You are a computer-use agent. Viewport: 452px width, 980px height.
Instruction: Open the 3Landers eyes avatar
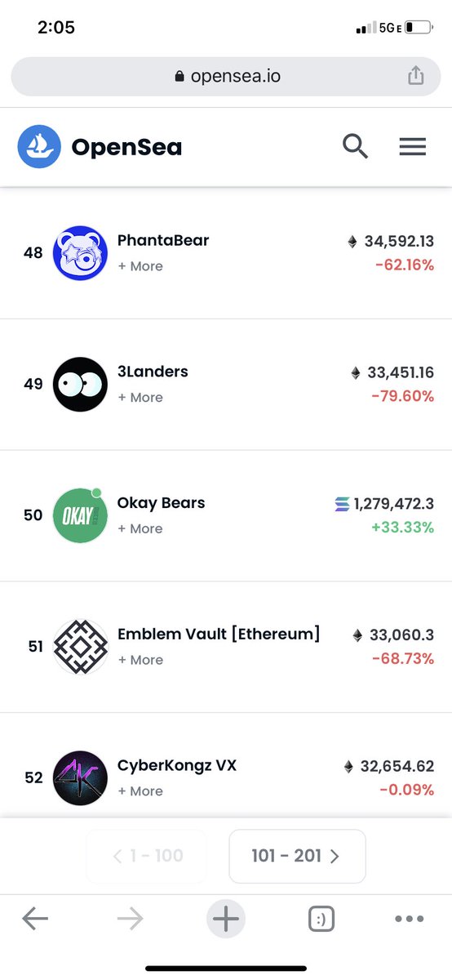tap(80, 384)
